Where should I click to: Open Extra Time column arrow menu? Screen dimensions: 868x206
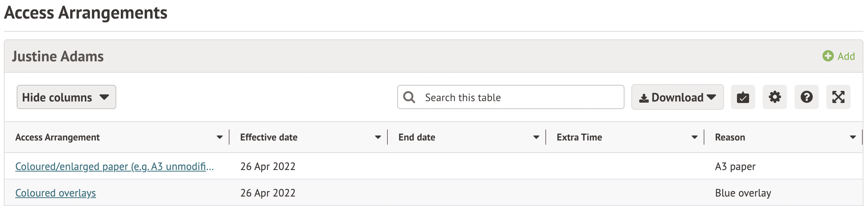695,137
